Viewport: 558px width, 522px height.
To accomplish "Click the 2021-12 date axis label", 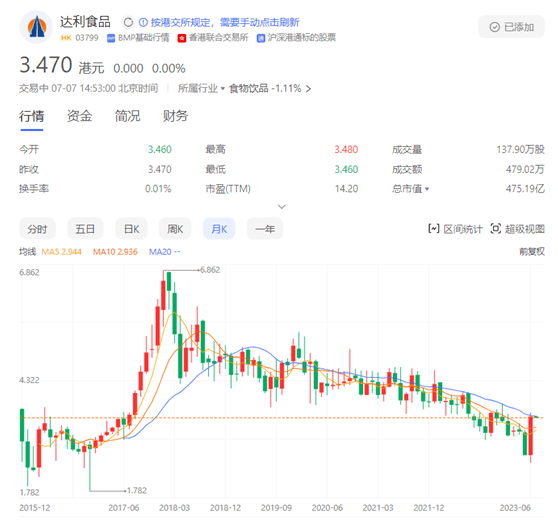I will 429,508.
